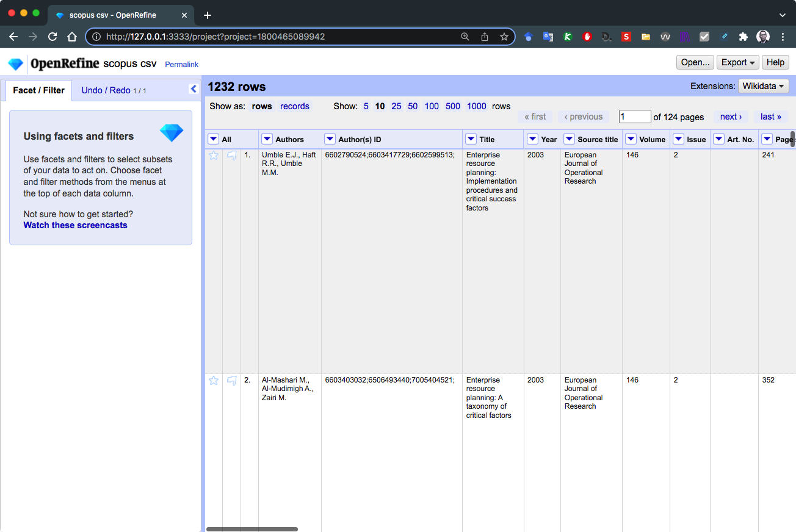Star row 1 (Umble E.J.)

coord(214,156)
